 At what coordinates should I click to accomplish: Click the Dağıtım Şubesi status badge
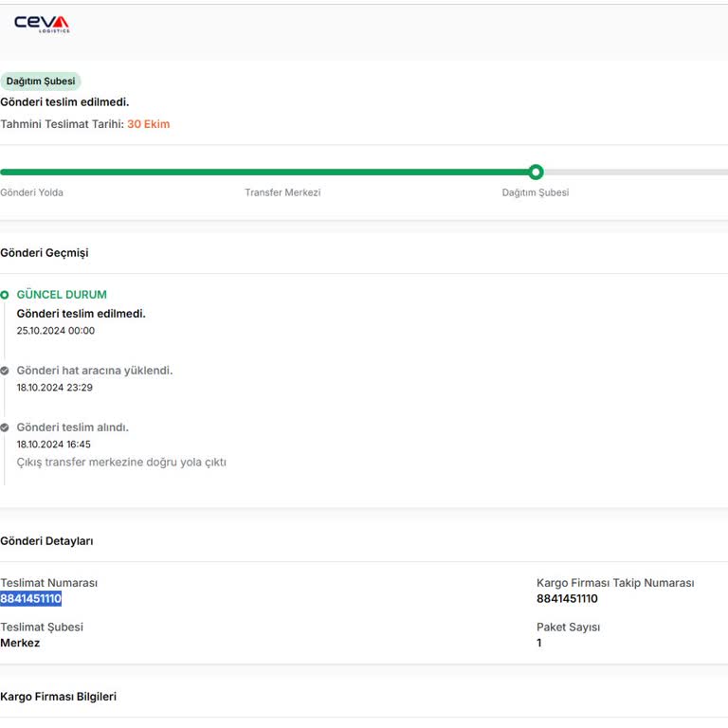click(41, 82)
